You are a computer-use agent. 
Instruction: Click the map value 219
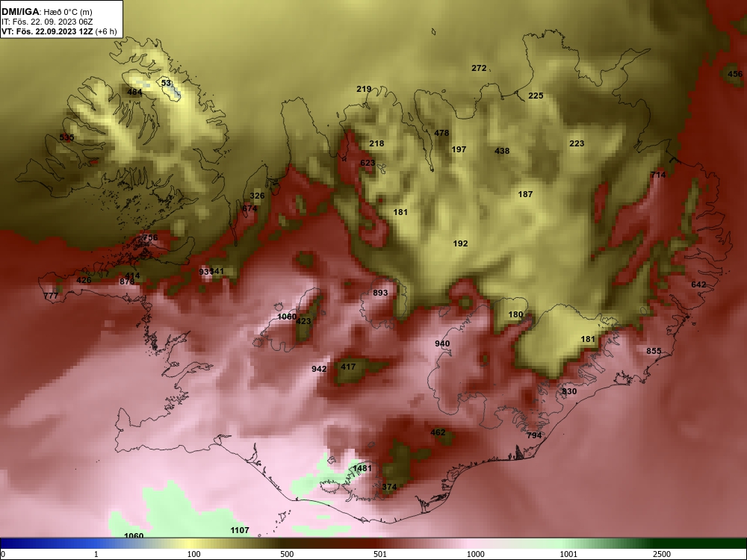(364, 89)
